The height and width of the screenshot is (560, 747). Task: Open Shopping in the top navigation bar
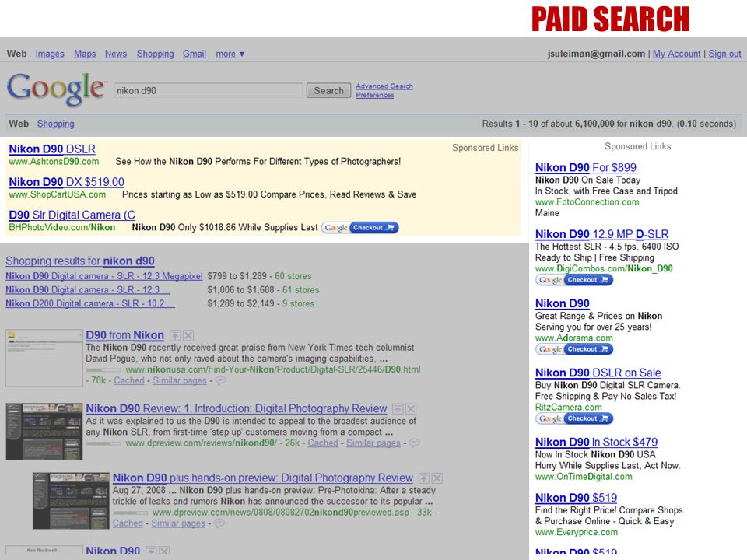coord(156,54)
